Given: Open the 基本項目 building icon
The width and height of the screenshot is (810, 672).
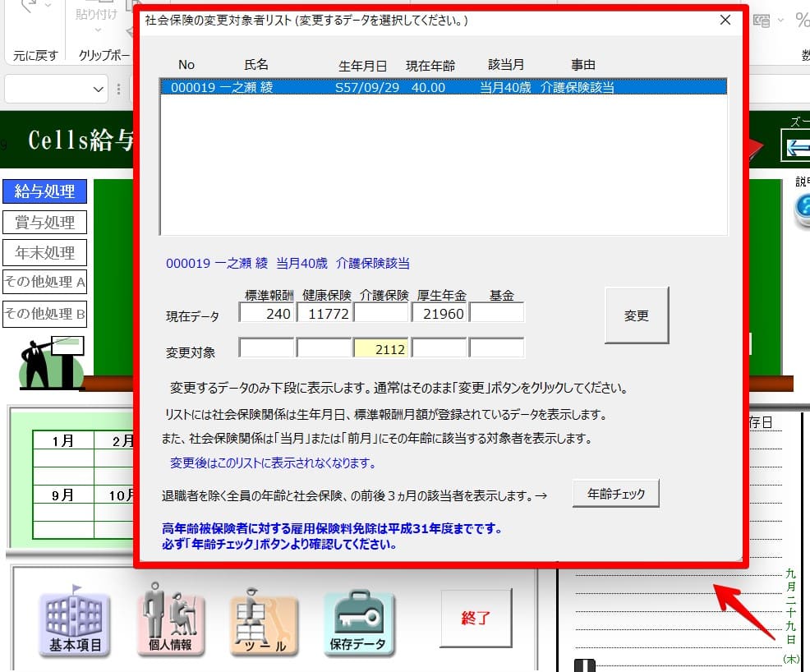Looking at the screenshot, I should click(74, 623).
